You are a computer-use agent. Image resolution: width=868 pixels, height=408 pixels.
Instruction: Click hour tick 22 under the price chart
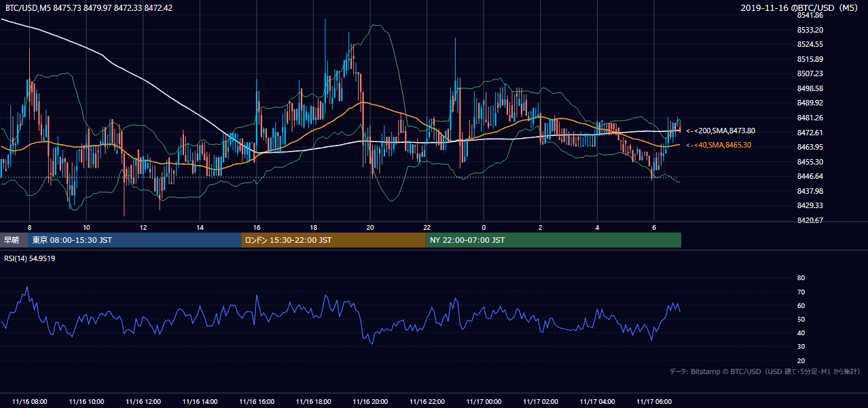(427, 227)
